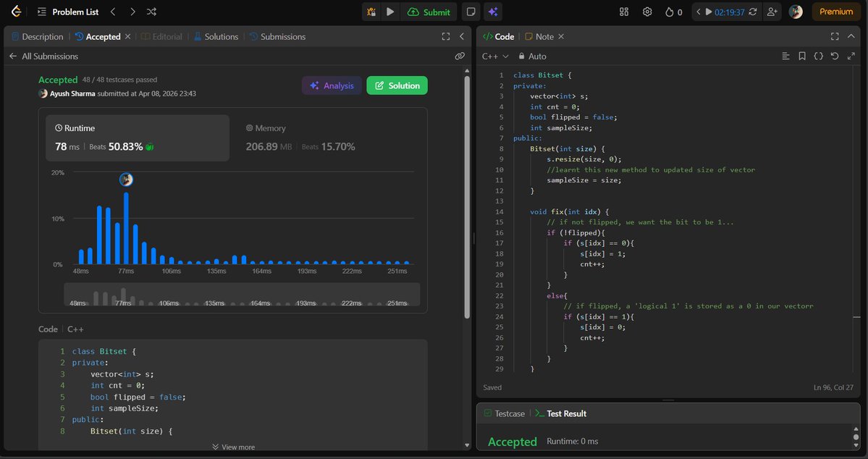Open the layout grid icon
868x459 pixels.
[x=624, y=12]
